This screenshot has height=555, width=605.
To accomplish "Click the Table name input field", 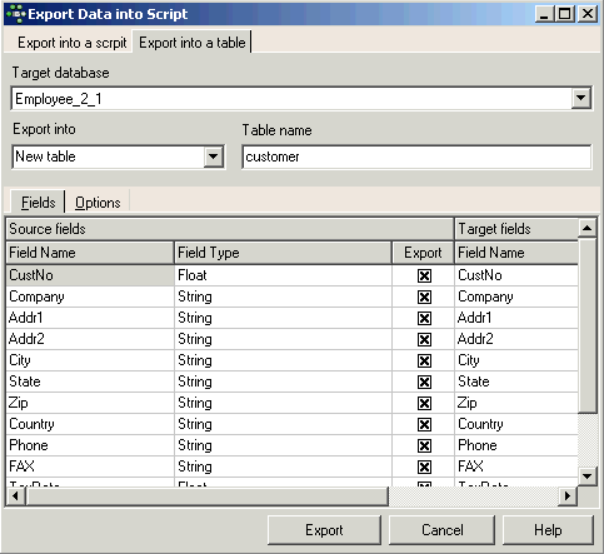I will coord(416,157).
